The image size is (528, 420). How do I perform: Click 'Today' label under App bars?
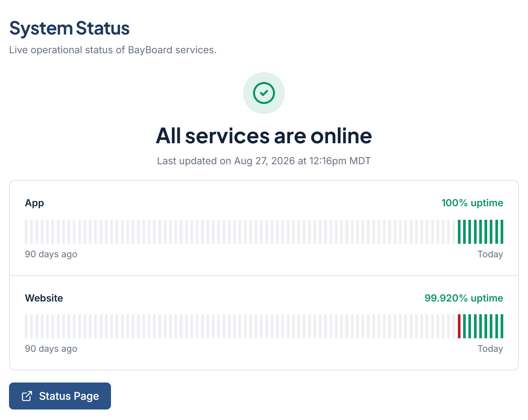[x=490, y=254]
